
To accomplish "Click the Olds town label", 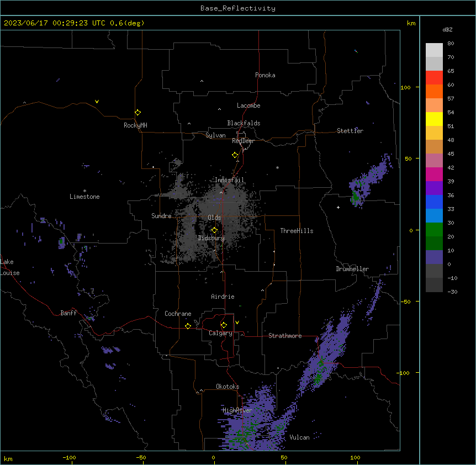I will 214,218.
